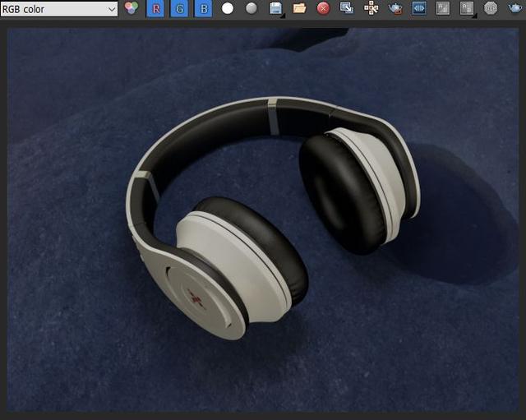Duplicate render to Max frame buffer
The image size is (526, 420).
click(x=347, y=8)
